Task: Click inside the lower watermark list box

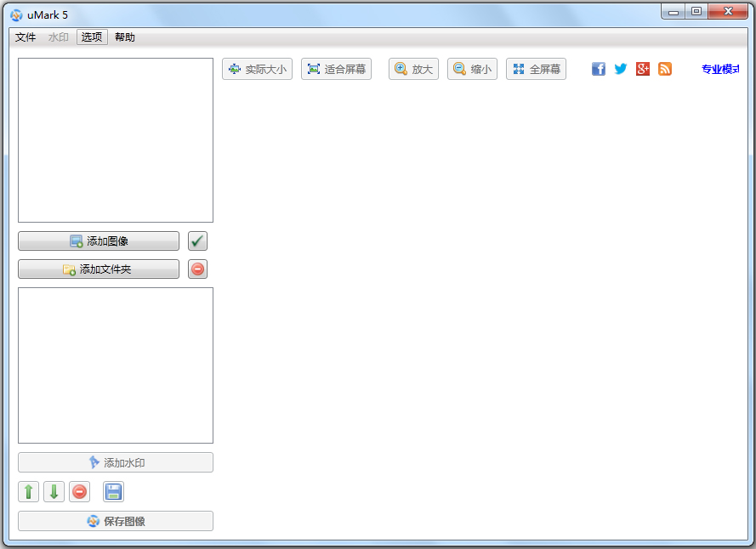Action: 116,365
